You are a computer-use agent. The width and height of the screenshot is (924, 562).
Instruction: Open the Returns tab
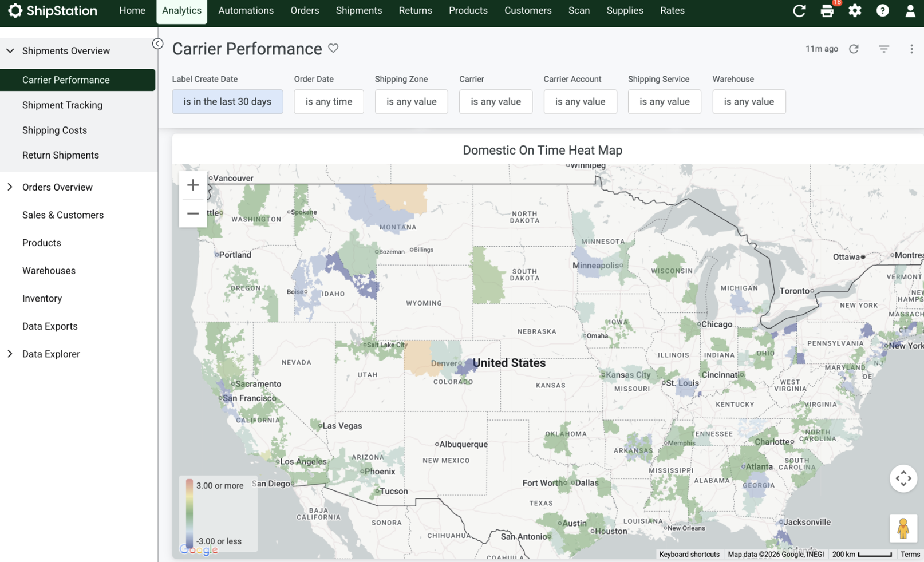click(415, 11)
